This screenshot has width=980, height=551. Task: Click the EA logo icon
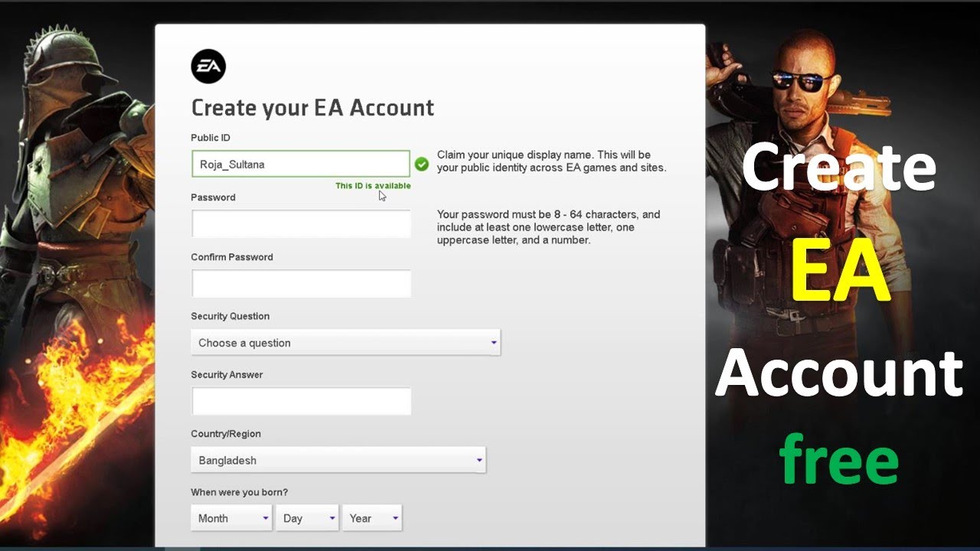coord(208,67)
